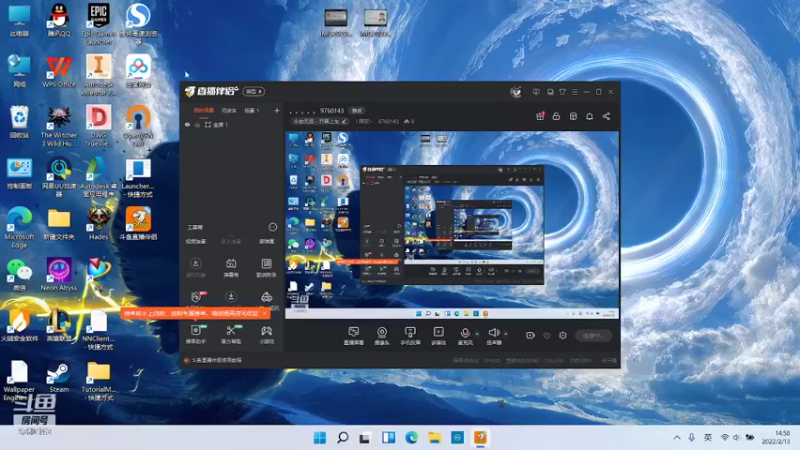This screenshot has height=450, width=800.
Task: Expand the microphone options arrow
Action: pos(477,334)
